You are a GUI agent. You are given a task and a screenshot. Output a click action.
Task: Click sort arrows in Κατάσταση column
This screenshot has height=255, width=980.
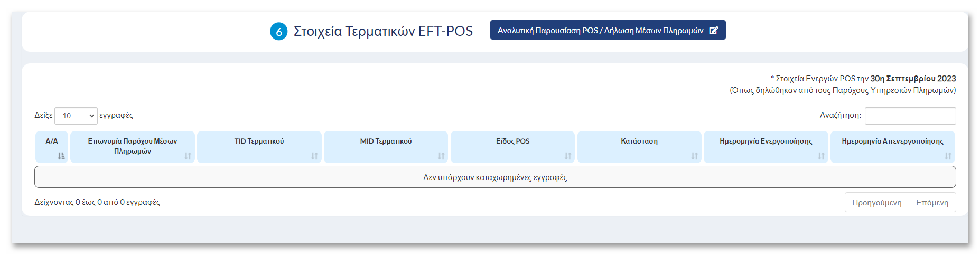click(x=695, y=156)
